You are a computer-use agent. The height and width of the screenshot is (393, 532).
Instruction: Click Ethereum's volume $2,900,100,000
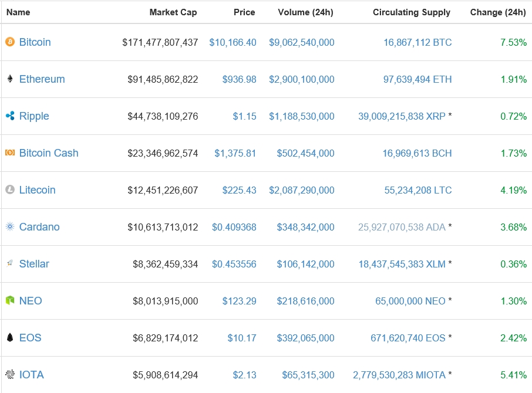pyautogui.click(x=302, y=79)
